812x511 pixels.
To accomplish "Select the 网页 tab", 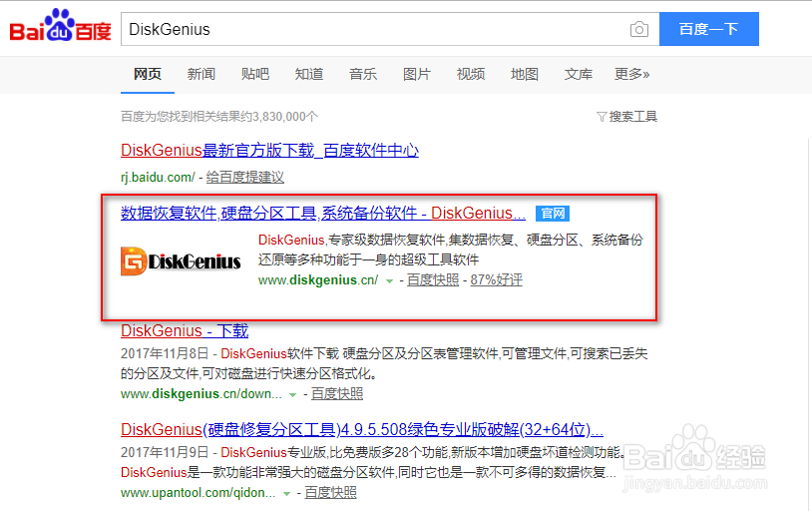I will 148,74.
